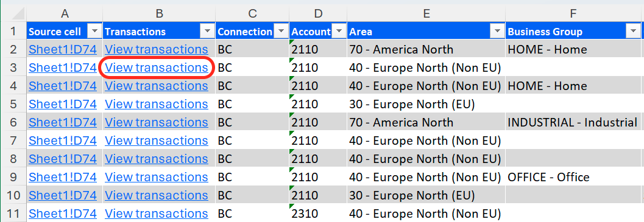This screenshot has width=644, height=222.
Task: Select row 2 header
Action: click(x=13, y=50)
